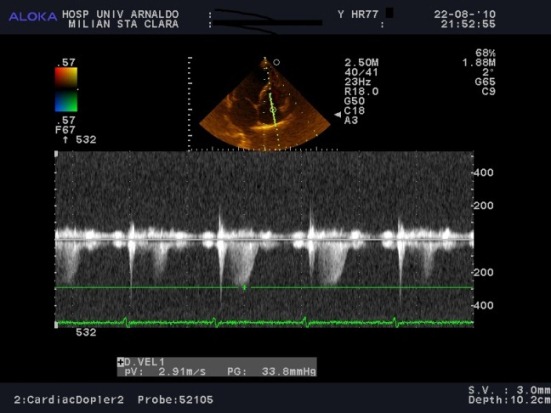The height and width of the screenshot is (413, 551).
Task: Click the green ECG trace
Action: tap(264, 322)
